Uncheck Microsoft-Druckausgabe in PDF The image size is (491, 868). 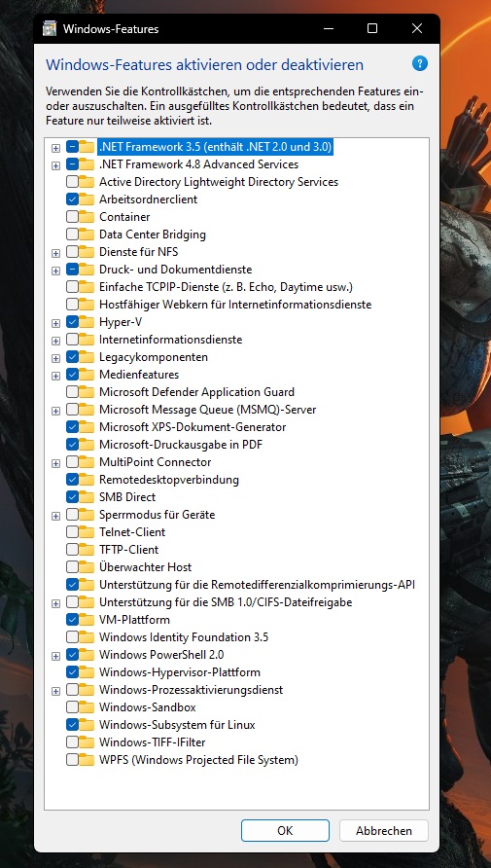(x=72, y=444)
